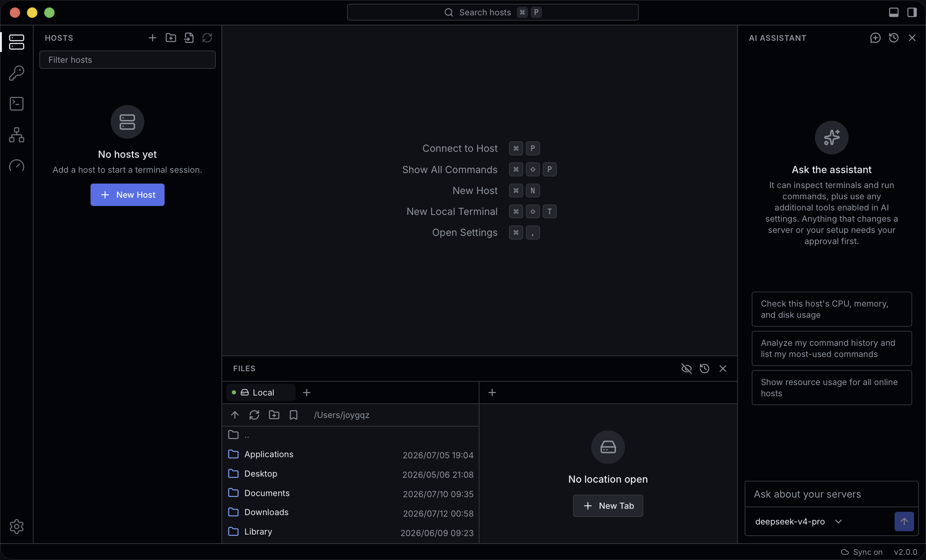926x560 pixels.
Task: Create new host folder icon
Action: (171, 38)
